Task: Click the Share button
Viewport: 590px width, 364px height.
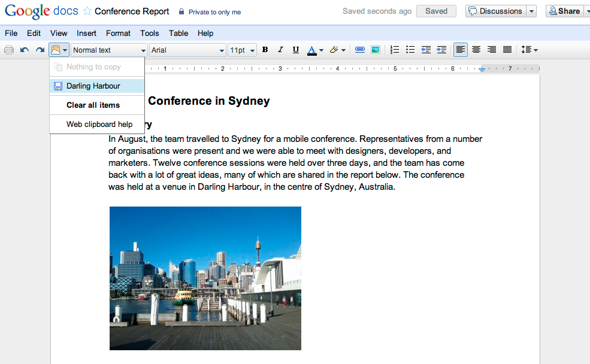Action: (564, 11)
